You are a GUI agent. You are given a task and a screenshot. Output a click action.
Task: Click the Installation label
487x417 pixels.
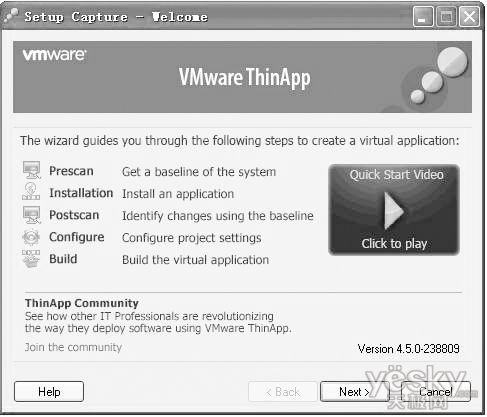81,193
